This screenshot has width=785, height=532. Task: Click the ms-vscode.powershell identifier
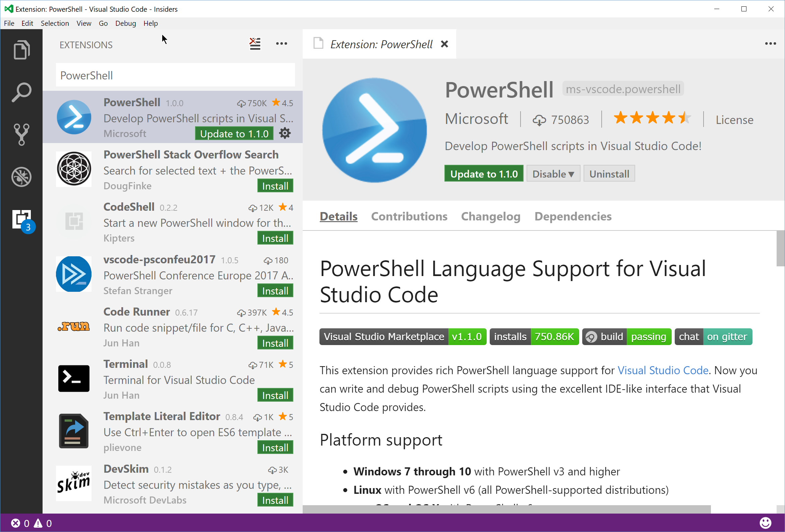pos(623,89)
